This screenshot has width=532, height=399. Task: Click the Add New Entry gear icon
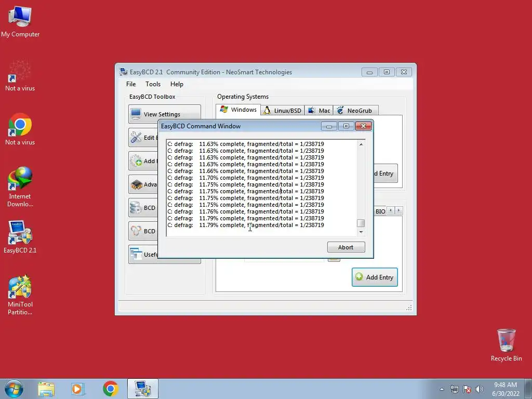coord(137,161)
